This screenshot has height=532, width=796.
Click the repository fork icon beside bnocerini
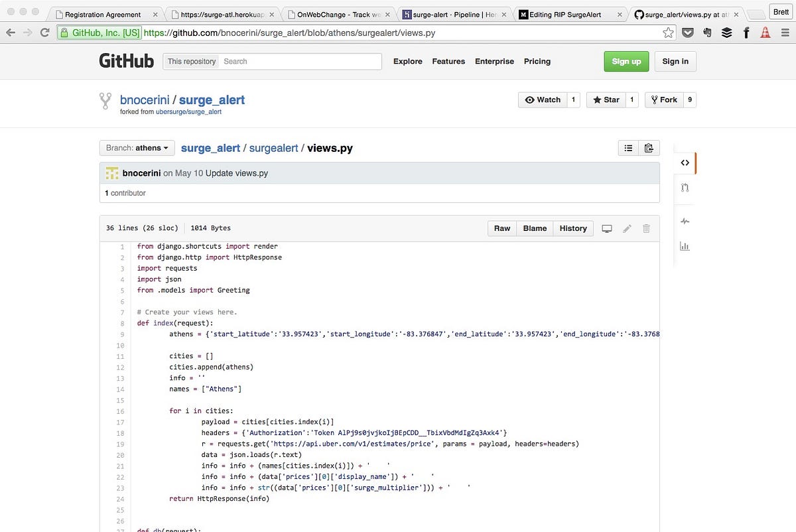[105, 101]
